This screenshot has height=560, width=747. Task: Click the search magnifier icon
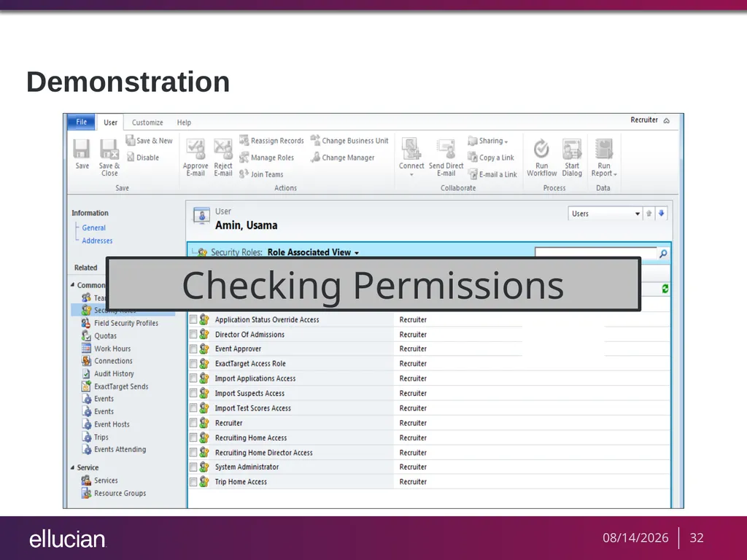tap(662, 254)
